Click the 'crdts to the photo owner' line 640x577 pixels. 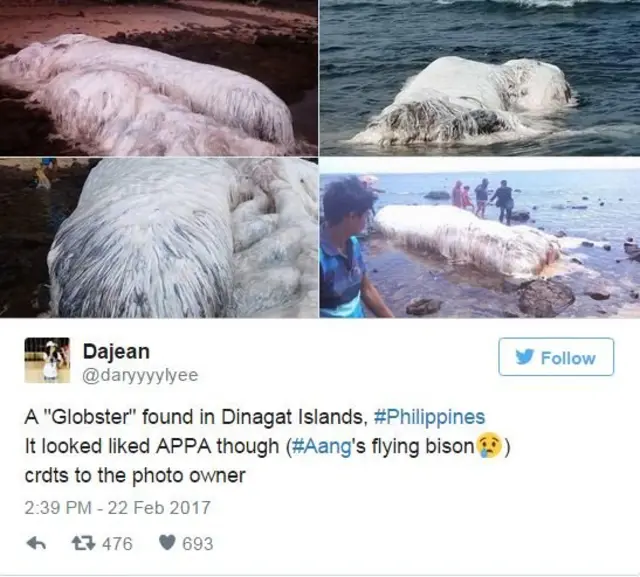click(135, 476)
